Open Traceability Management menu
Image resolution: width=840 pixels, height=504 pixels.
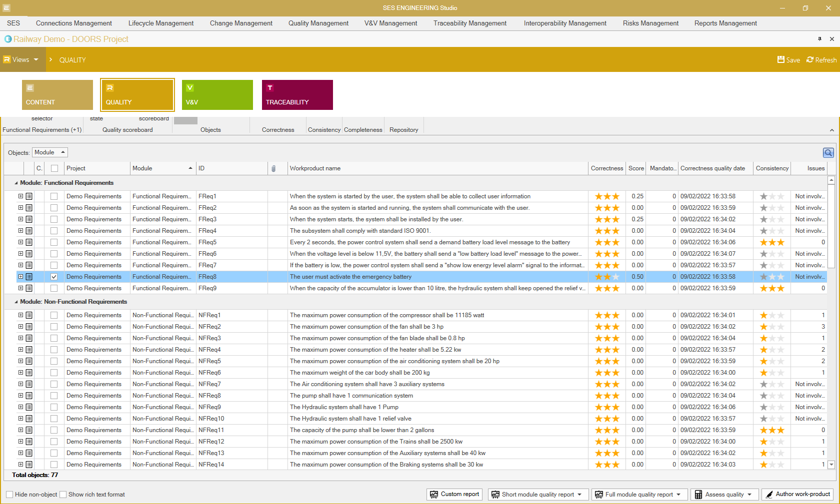tap(470, 23)
